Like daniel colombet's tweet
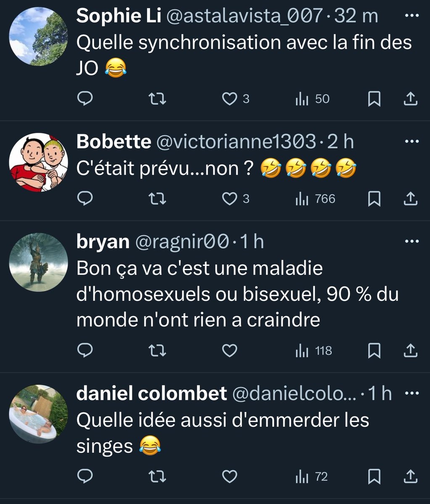The image size is (430, 504). 230,477
